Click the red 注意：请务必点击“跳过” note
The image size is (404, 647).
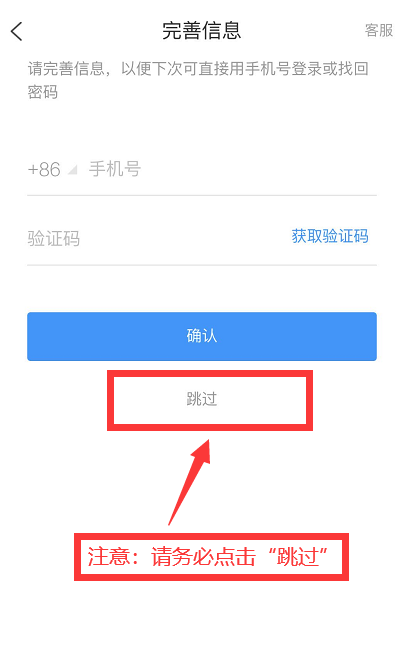208,557
